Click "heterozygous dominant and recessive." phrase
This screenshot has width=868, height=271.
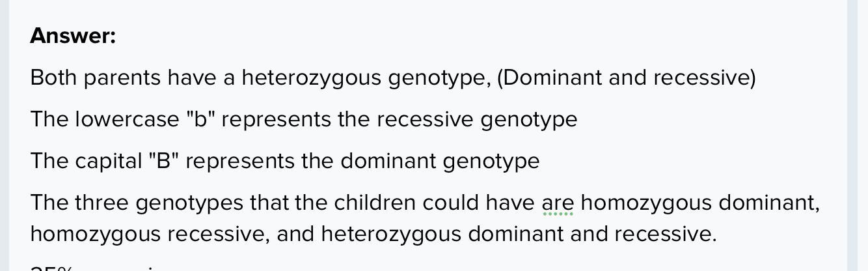pos(519,234)
